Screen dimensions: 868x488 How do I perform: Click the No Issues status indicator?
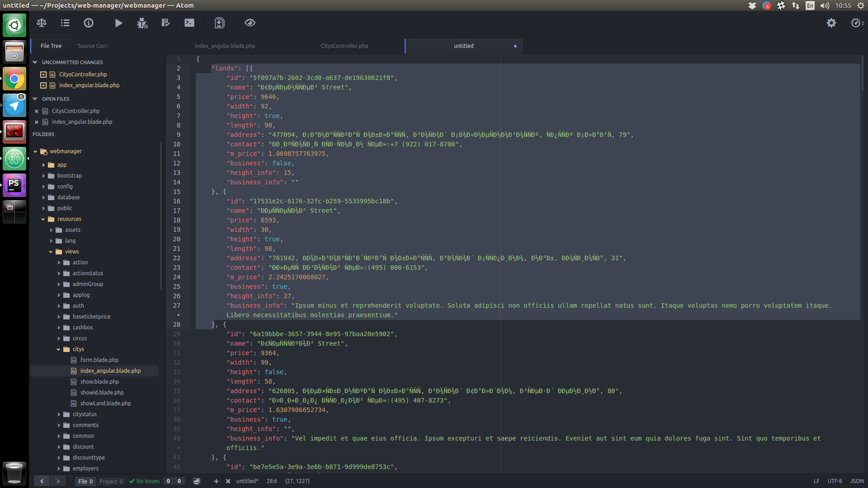click(145, 481)
